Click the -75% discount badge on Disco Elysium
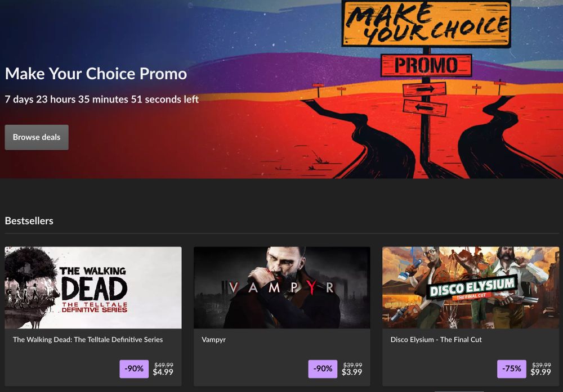This screenshot has width=563, height=392. click(x=512, y=369)
